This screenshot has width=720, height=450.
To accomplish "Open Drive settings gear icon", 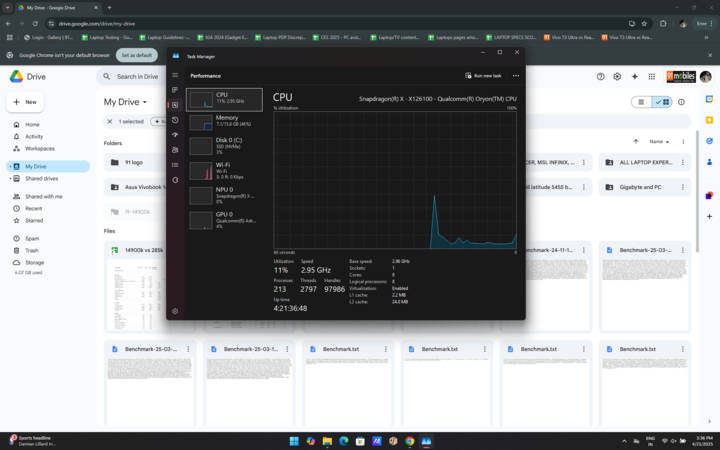I will pos(617,77).
